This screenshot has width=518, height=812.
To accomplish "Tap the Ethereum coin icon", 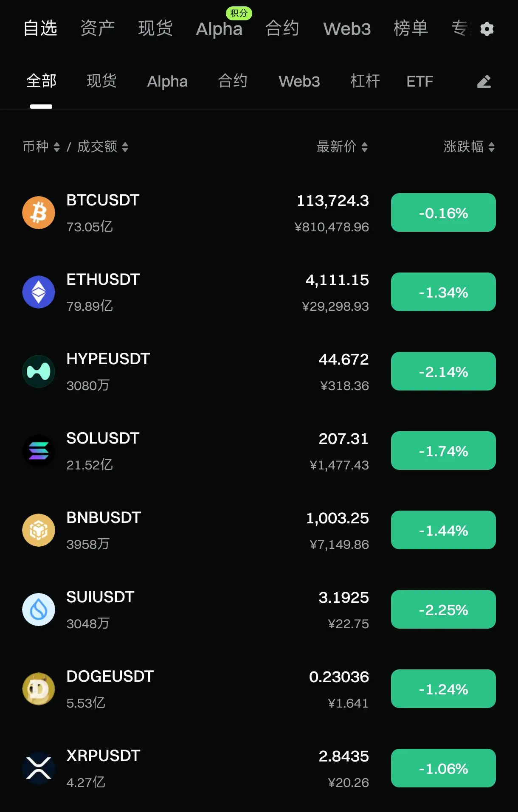I will pos(39,292).
